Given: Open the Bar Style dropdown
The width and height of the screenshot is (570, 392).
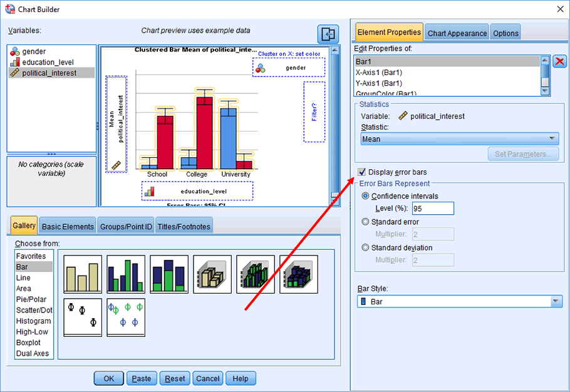Looking at the screenshot, I should click(x=460, y=302).
